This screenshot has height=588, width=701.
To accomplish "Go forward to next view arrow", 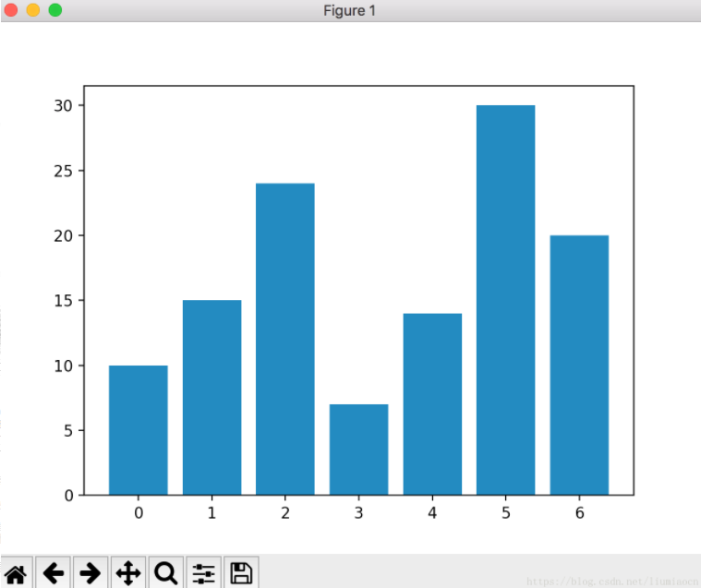I will coord(91,574).
